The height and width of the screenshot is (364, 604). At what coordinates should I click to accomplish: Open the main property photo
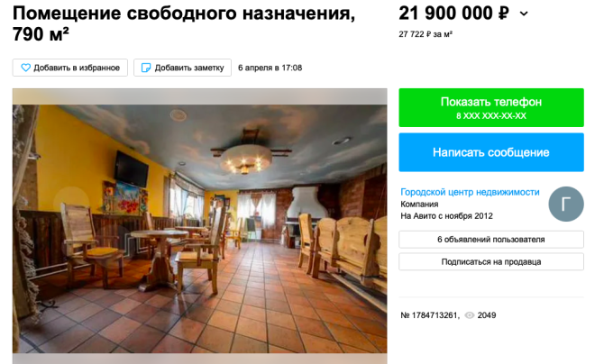tap(199, 226)
